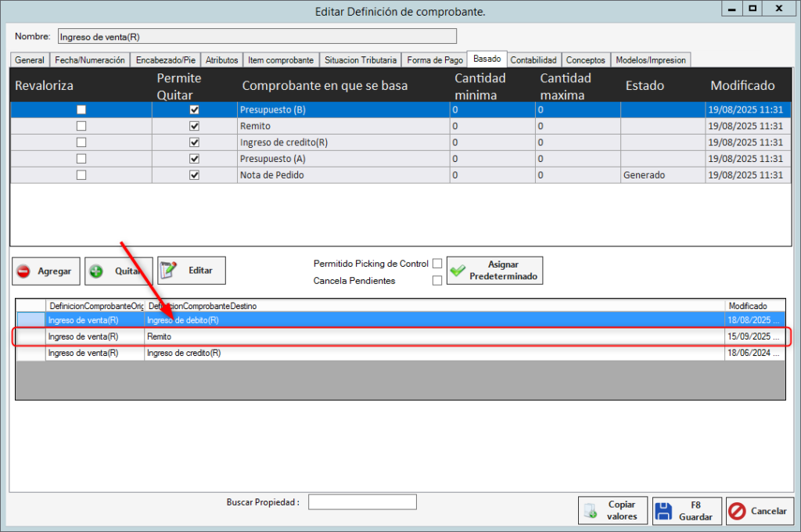Screen dimensions: 801x532
Task: Open the Modelos/Impresion tab
Action: pos(650,60)
